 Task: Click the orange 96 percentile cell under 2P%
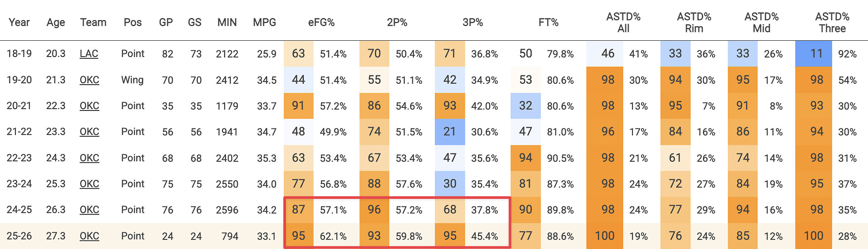click(374, 210)
